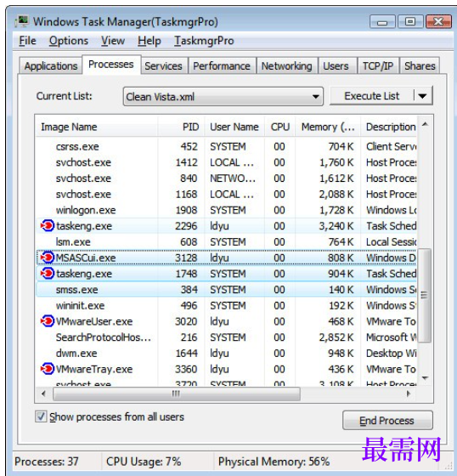
Task: Click the 2,852 K memory value
Action: click(336, 337)
